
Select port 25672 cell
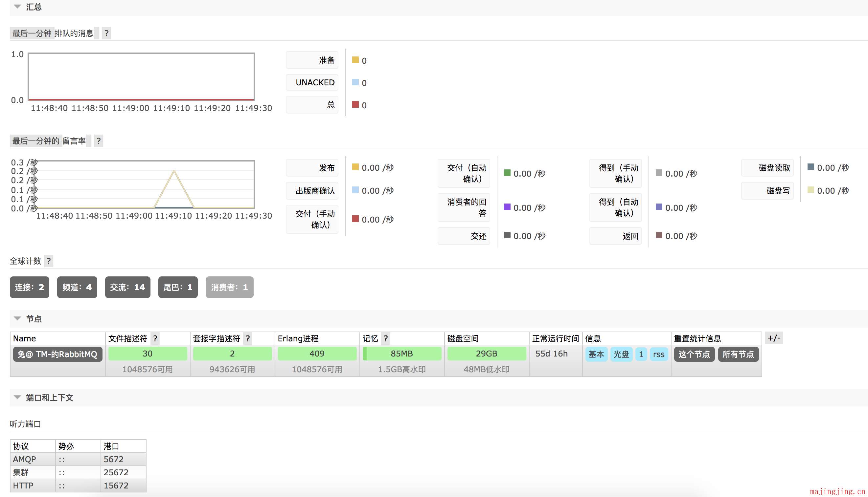tap(124, 472)
